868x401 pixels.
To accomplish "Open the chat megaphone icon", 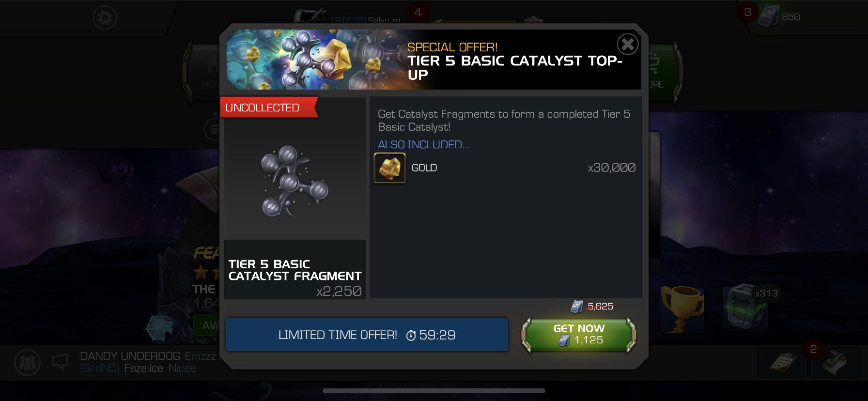I will [x=61, y=362].
